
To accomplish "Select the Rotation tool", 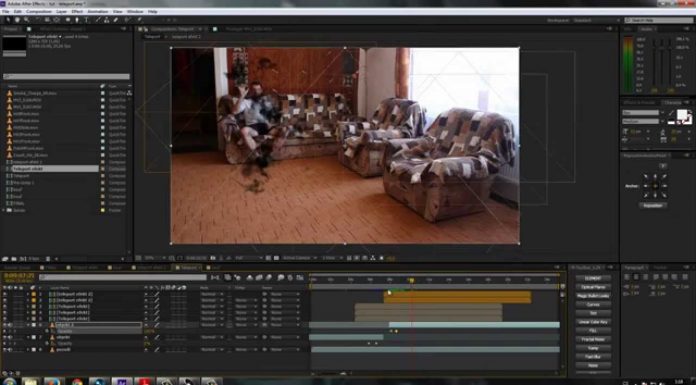I will pyautogui.click(x=37, y=20).
